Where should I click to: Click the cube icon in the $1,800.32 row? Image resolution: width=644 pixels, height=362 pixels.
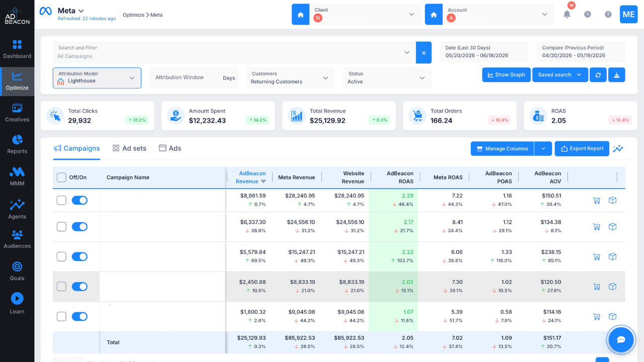coord(612,316)
